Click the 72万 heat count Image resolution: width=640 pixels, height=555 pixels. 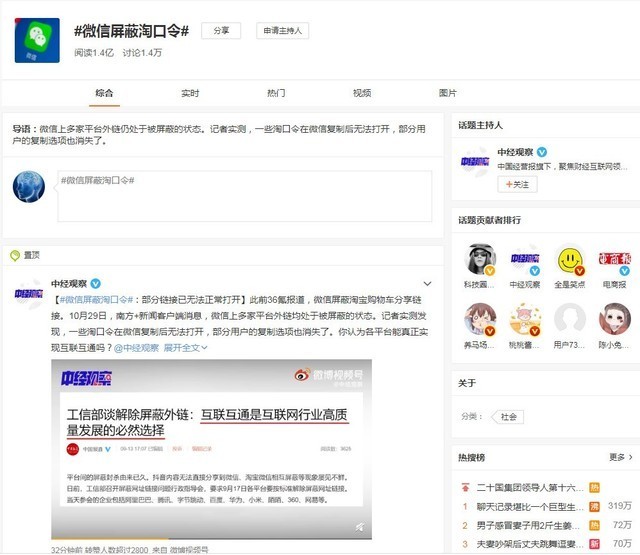click(x=622, y=525)
